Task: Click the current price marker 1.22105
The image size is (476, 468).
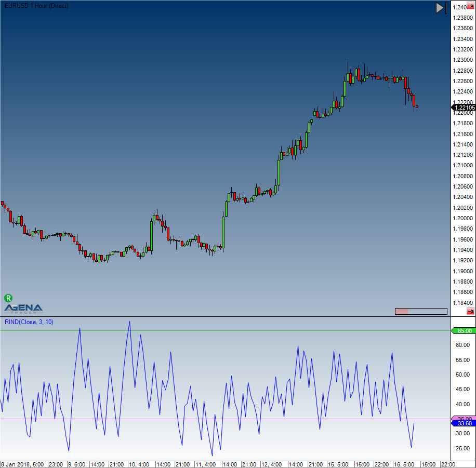Action: [x=462, y=108]
